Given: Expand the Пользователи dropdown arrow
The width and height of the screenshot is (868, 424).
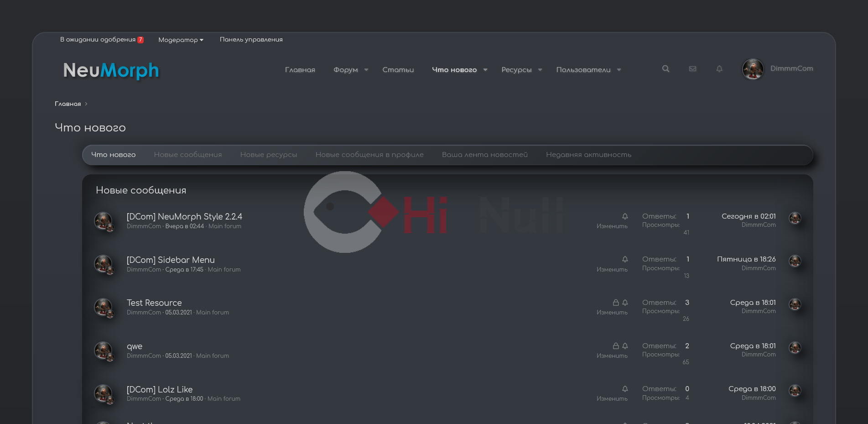Looking at the screenshot, I should [x=619, y=70].
